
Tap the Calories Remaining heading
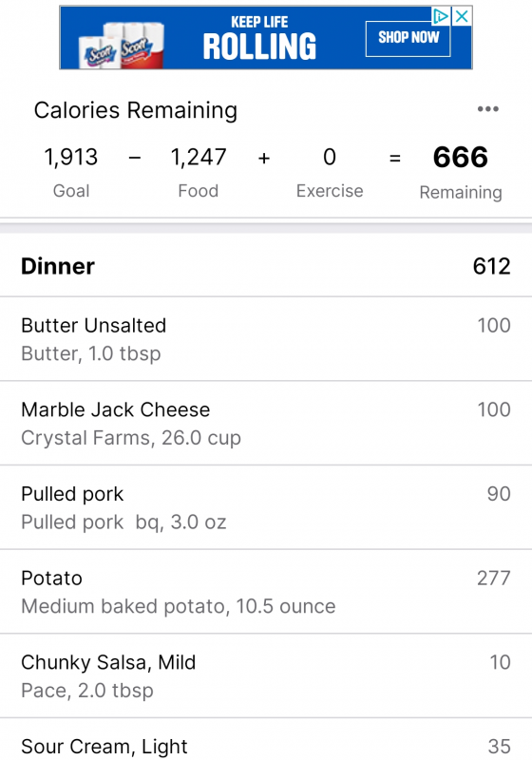pos(136,110)
